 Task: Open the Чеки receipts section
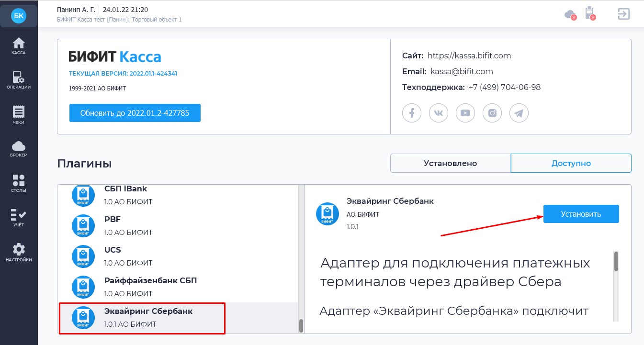19,115
